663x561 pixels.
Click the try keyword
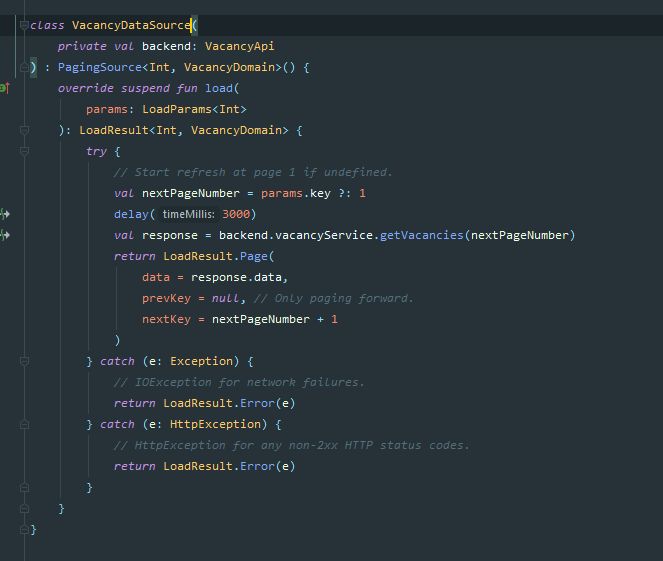(x=96, y=151)
